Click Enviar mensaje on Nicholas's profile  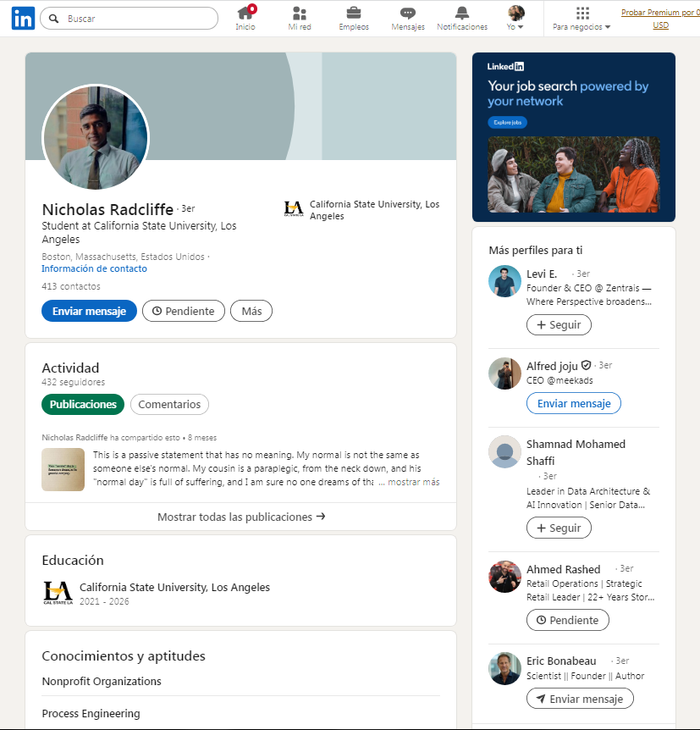pos(89,311)
